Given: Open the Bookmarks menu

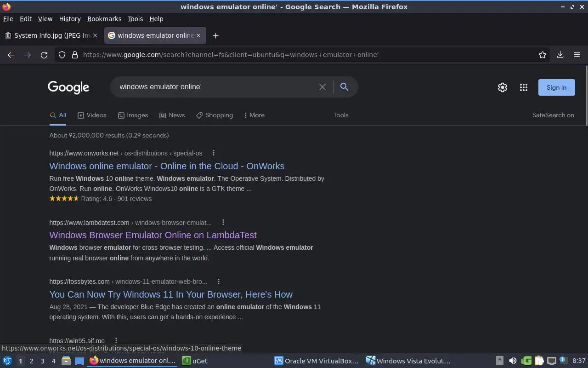Looking at the screenshot, I should click(104, 19).
